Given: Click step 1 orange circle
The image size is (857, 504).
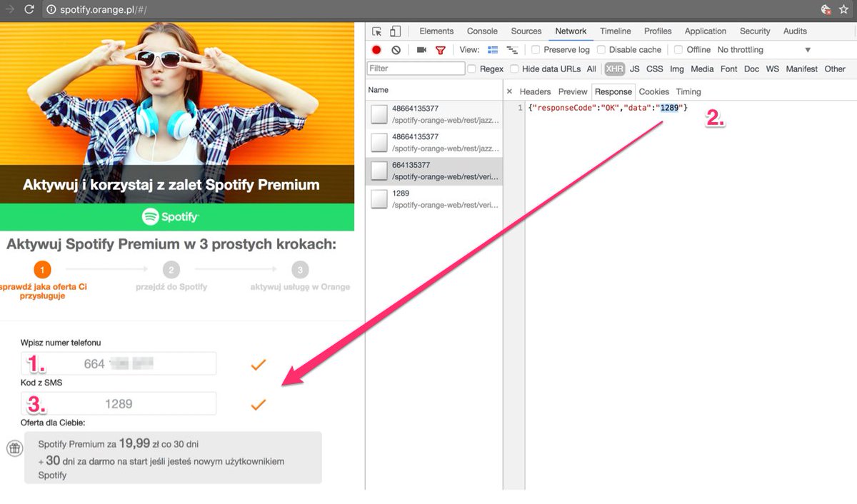Looking at the screenshot, I should coord(41,270).
